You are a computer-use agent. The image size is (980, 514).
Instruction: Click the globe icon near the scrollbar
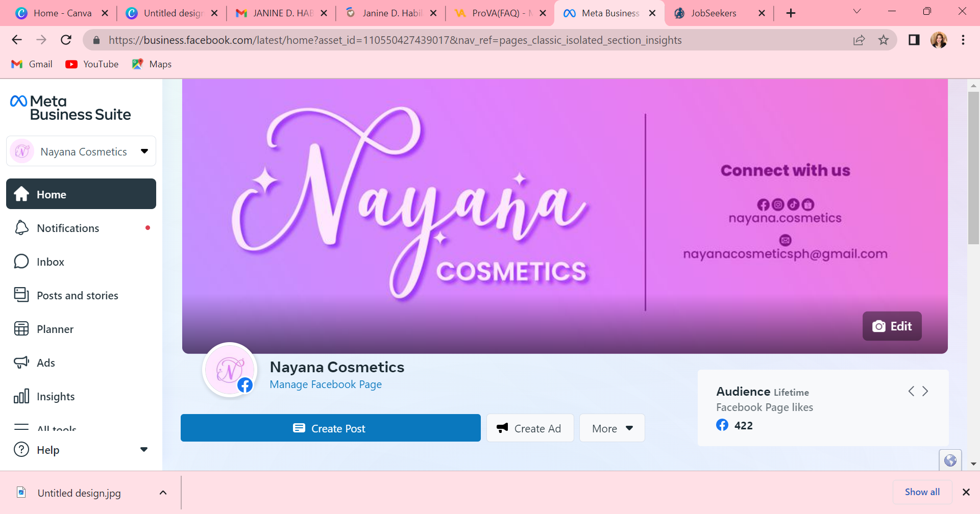tap(950, 460)
